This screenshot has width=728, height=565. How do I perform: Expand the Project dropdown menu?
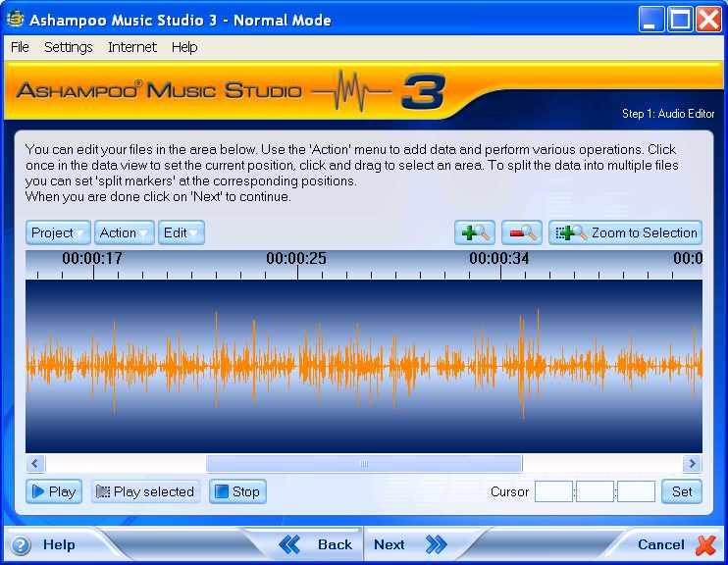coord(58,232)
